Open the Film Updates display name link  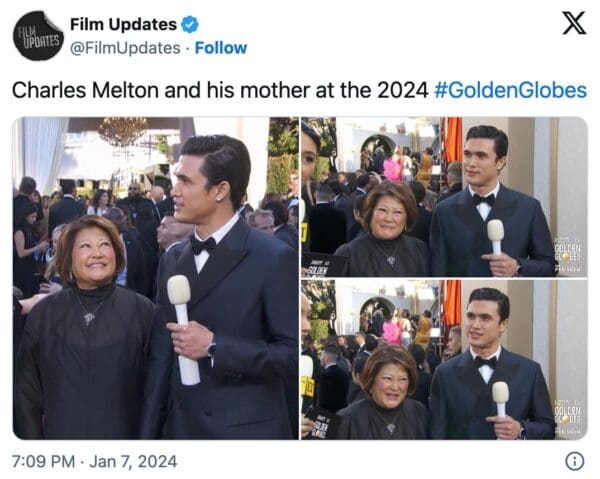tap(123, 24)
